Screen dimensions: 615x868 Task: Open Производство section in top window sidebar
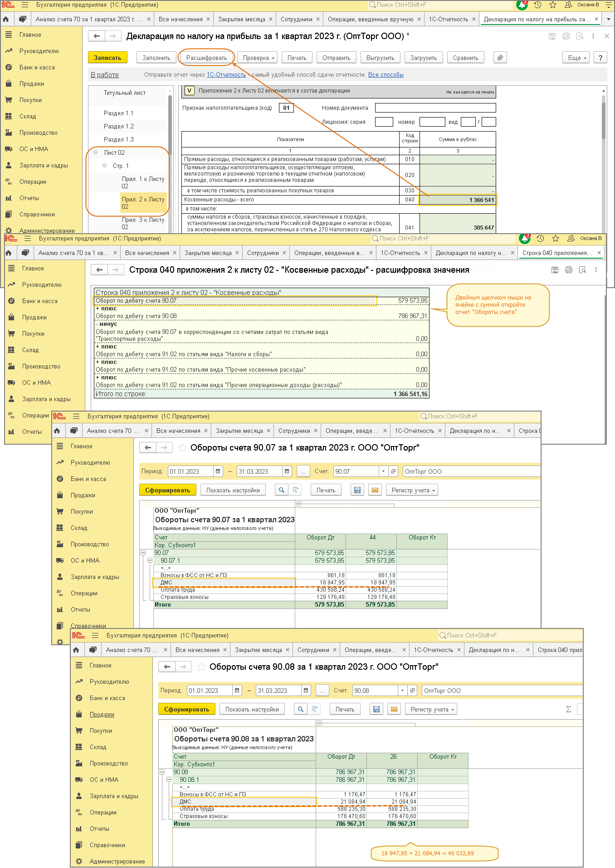38,132
